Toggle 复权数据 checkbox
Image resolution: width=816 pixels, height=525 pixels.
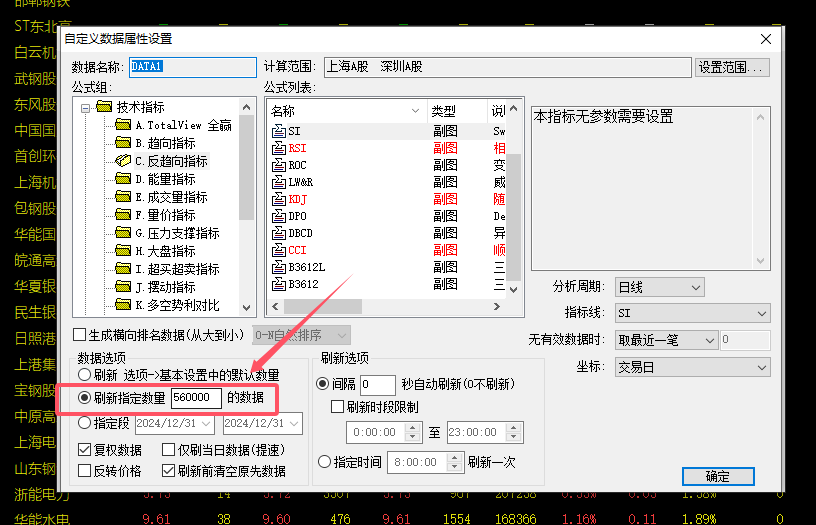click(x=84, y=450)
